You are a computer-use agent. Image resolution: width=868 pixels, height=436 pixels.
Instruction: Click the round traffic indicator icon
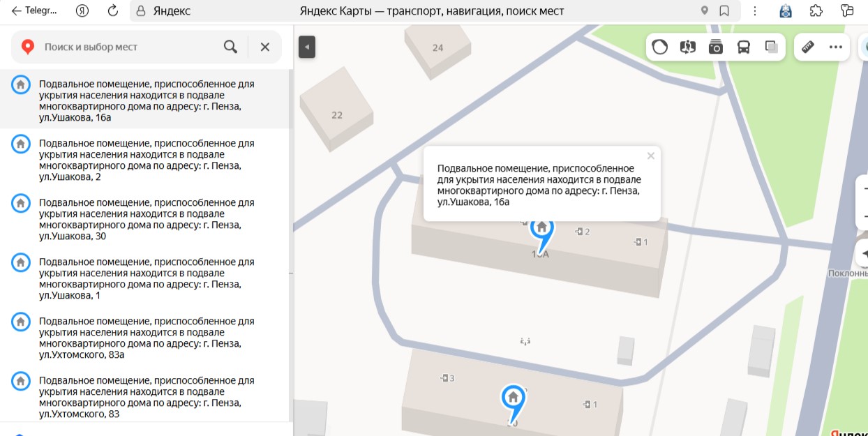(x=659, y=47)
